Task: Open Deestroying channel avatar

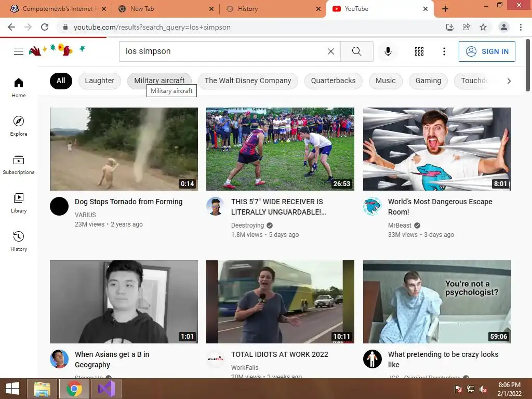Action: [x=216, y=206]
